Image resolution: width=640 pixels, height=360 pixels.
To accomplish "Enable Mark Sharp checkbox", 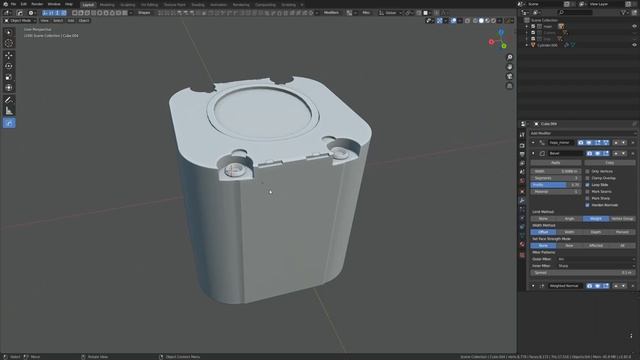I will tap(587, 198).
